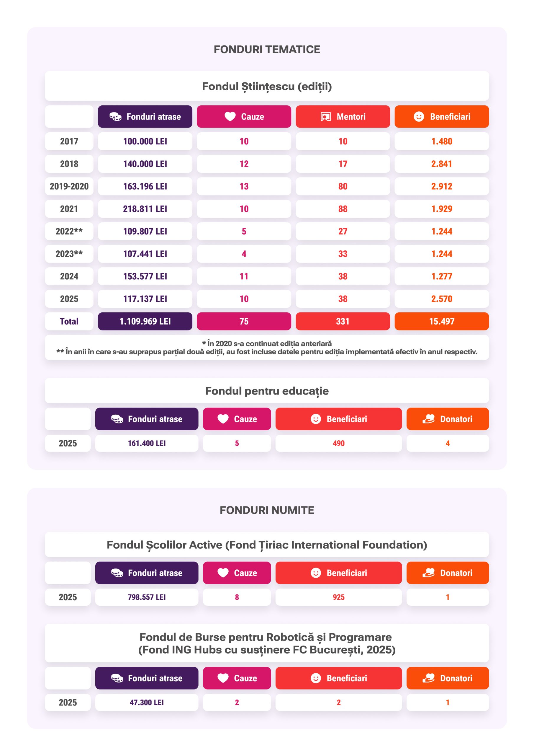The height and width of the screenshot is (756, 534).
Task: Select the Total funds cell 1.109.969 LEI
Action: [x=145, y=321]
